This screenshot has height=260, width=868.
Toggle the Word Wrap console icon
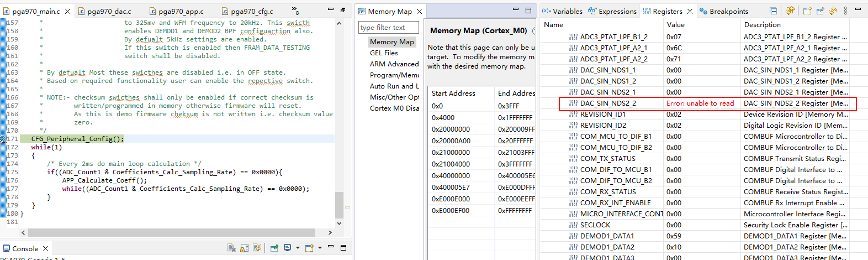click(257, 248)
